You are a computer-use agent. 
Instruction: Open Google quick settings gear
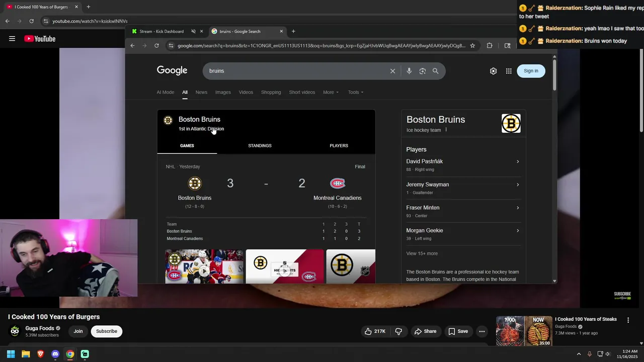[x=494, y=71]
